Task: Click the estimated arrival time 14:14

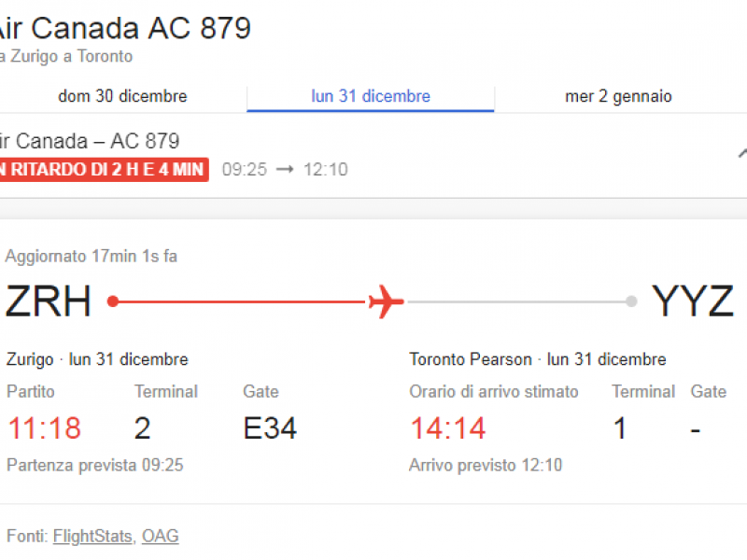Action: click(448, 428)
